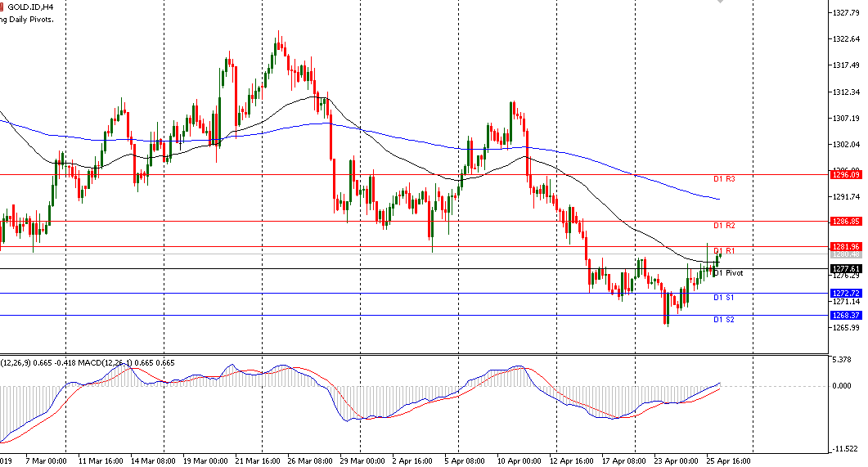
Task: Click the 25 Apr 16:00 time label
Action: pos(728,461)
